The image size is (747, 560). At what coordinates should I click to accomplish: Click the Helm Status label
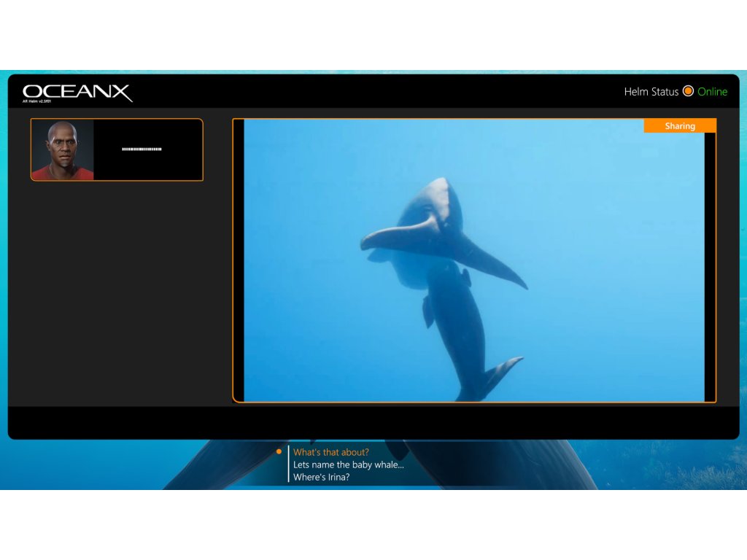[651, 91]
